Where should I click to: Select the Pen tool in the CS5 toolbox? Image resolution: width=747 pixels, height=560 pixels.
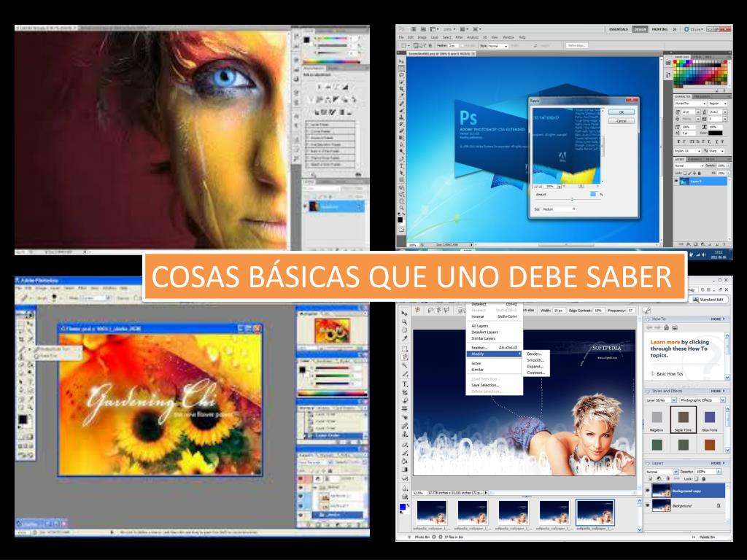tap(402, 159)
